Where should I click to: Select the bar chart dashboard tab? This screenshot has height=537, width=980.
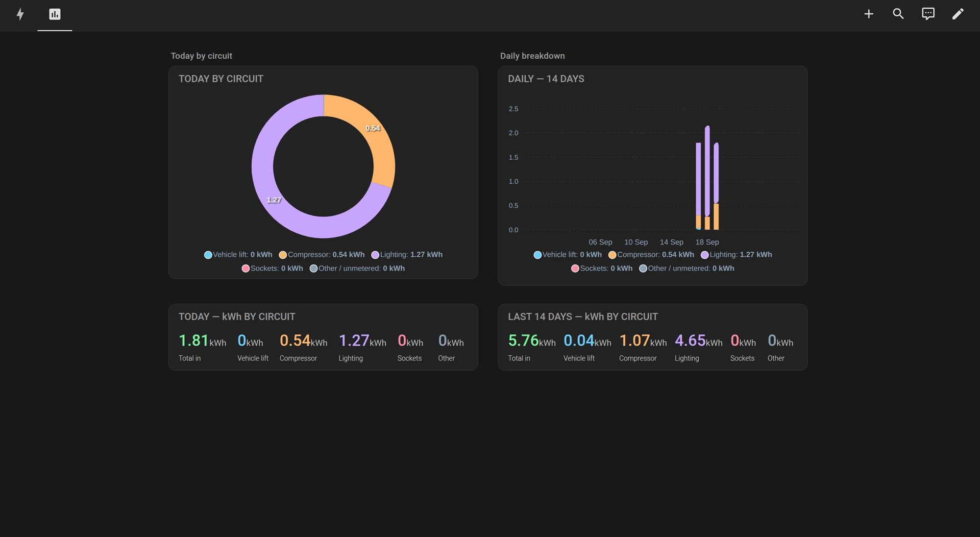pos(55,14)
